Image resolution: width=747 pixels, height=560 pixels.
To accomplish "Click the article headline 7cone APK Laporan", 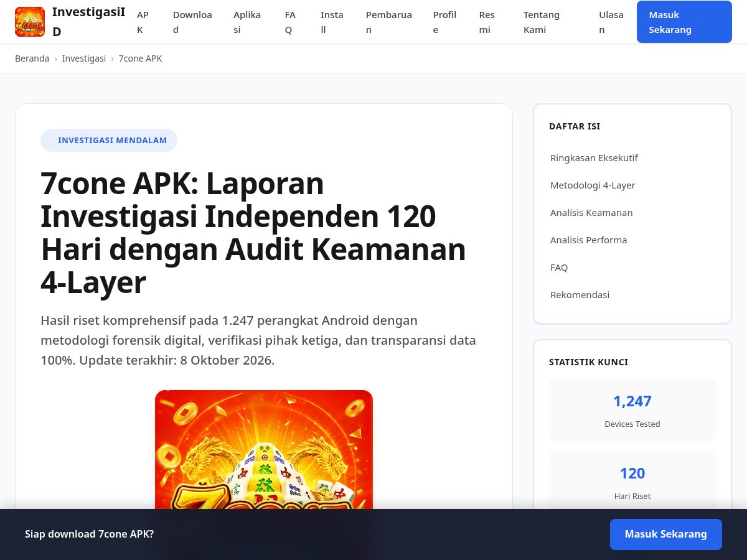I will [253, 233].
